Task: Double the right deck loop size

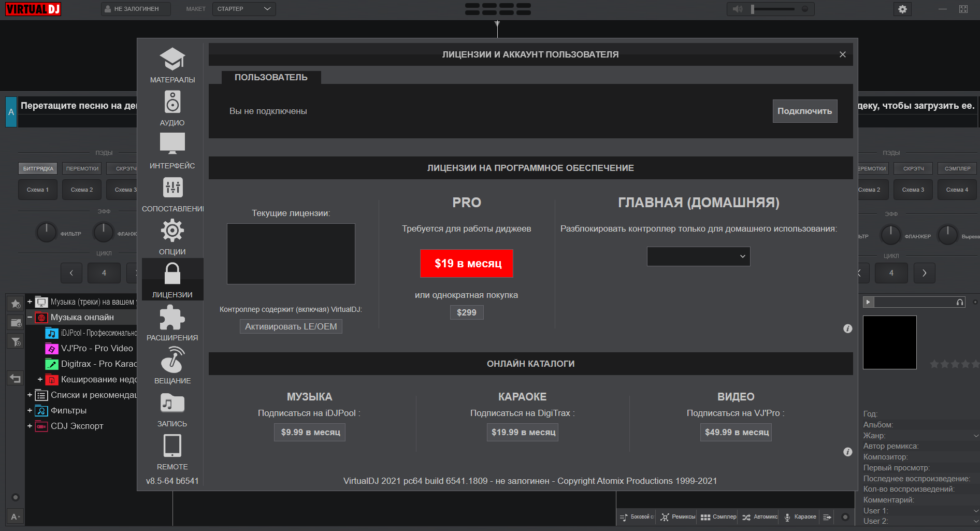Action: pyautogui.click(x=925, y=273)
